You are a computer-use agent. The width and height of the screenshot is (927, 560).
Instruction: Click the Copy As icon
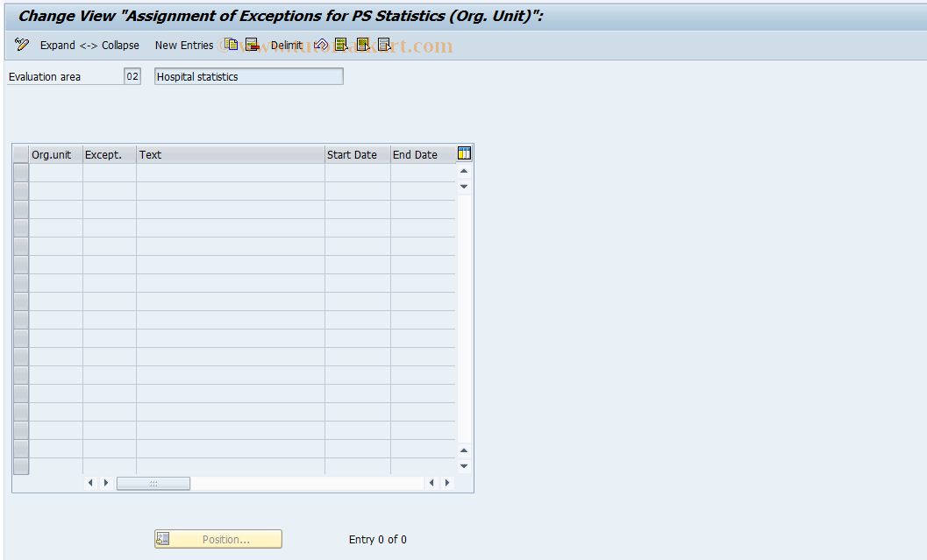click(232, 45)
